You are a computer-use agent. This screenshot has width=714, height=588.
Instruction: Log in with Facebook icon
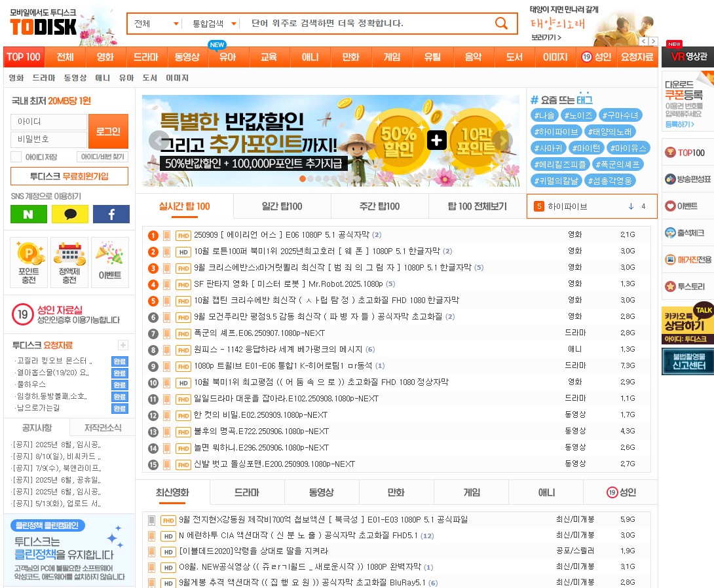click(x=111, y=214)
